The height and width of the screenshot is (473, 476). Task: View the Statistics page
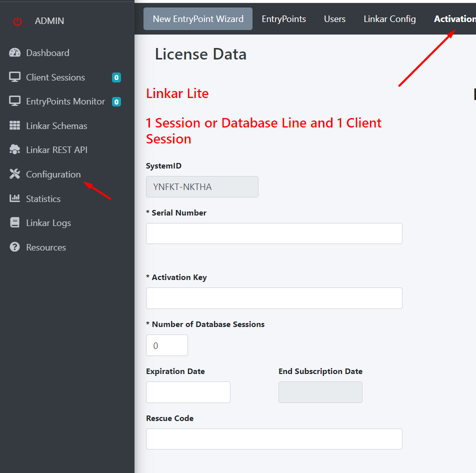[43, 199]
